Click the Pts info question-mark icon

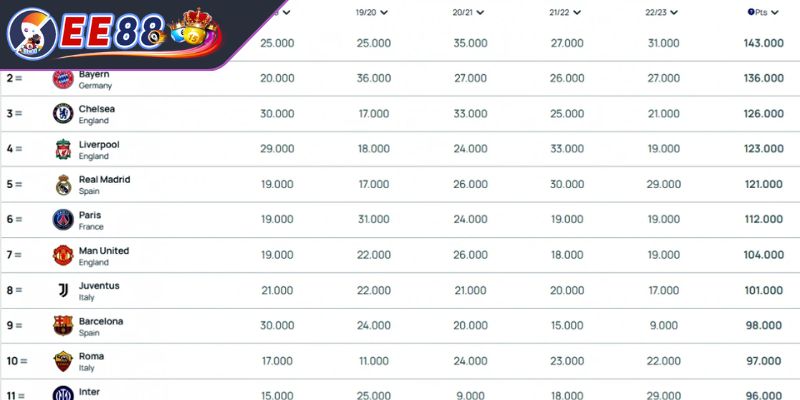751,12
